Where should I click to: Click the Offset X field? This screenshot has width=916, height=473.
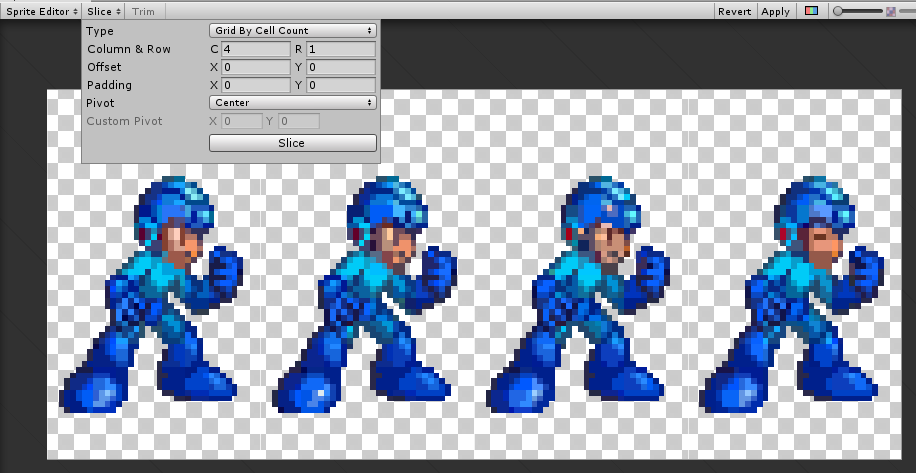[256, 67]
